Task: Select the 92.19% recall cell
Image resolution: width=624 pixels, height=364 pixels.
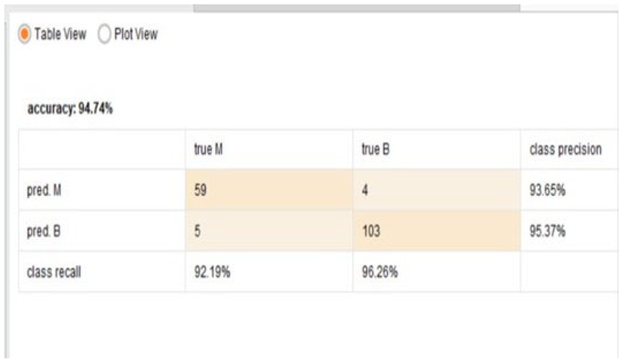Action: click(212, 272)
